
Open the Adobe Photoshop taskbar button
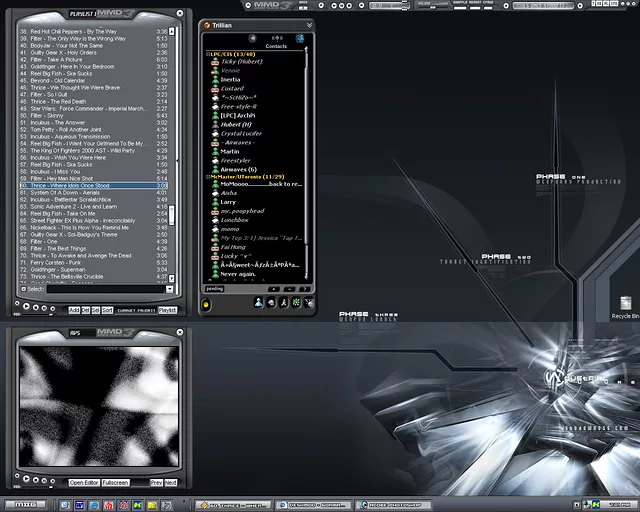tap(393, 505)
